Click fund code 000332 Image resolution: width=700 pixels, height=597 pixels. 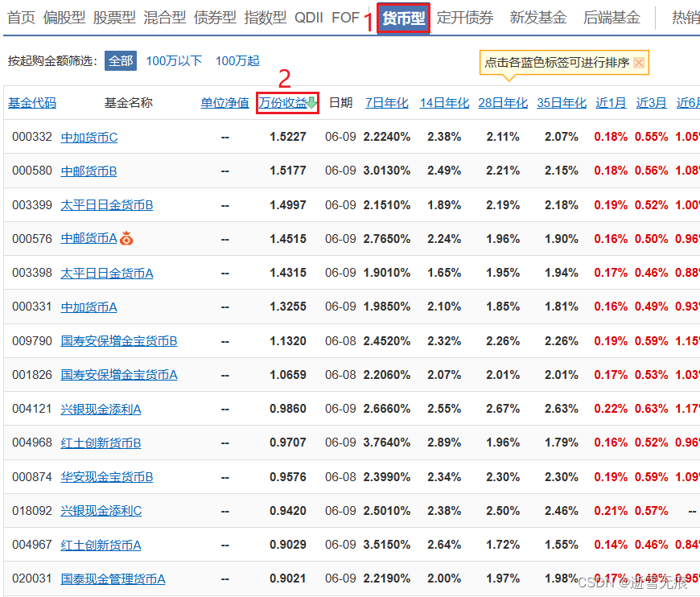point(31,137)
